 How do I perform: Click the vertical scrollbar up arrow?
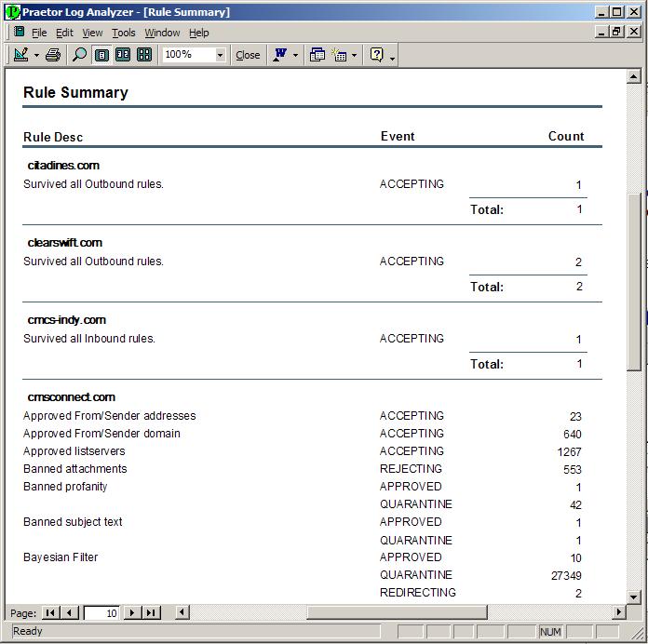(633, 76)
